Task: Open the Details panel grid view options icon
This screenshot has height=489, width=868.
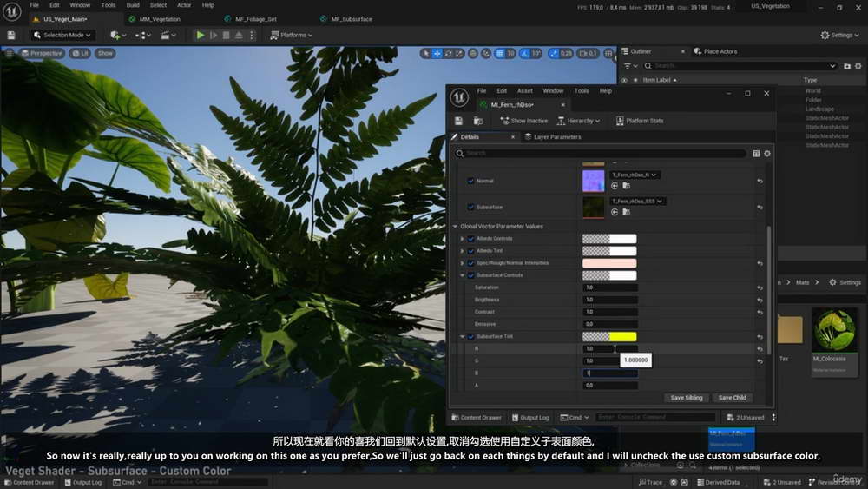Action: 756,154
